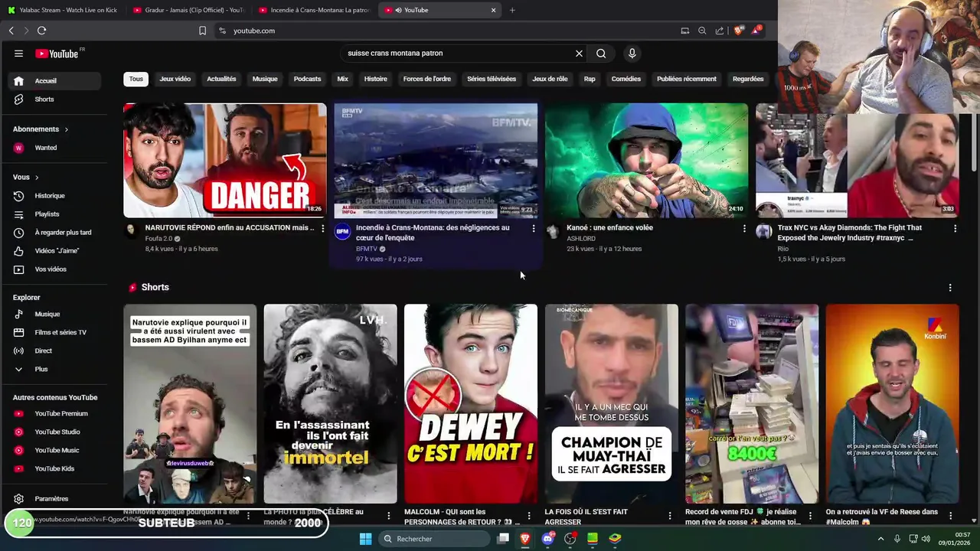The image size is (980, 551).
Task: Open the DEWEY C'EST MORT short
Action: [471, 404]
